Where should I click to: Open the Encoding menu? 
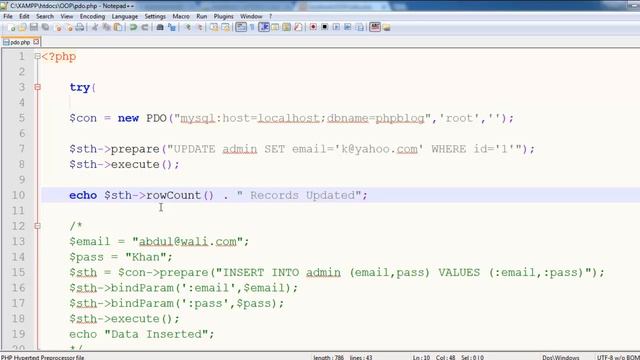coord(92,16)
